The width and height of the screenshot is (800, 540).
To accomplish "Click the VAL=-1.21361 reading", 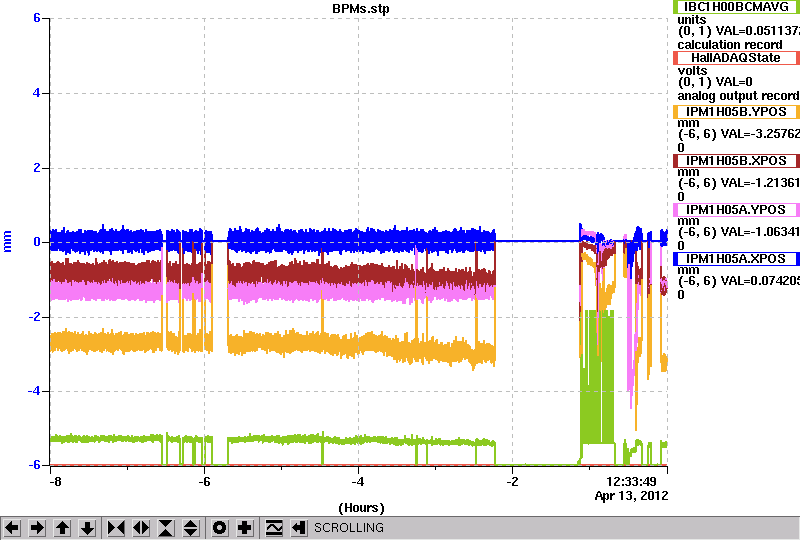I will pyautogui.click(x=758, y=183).
